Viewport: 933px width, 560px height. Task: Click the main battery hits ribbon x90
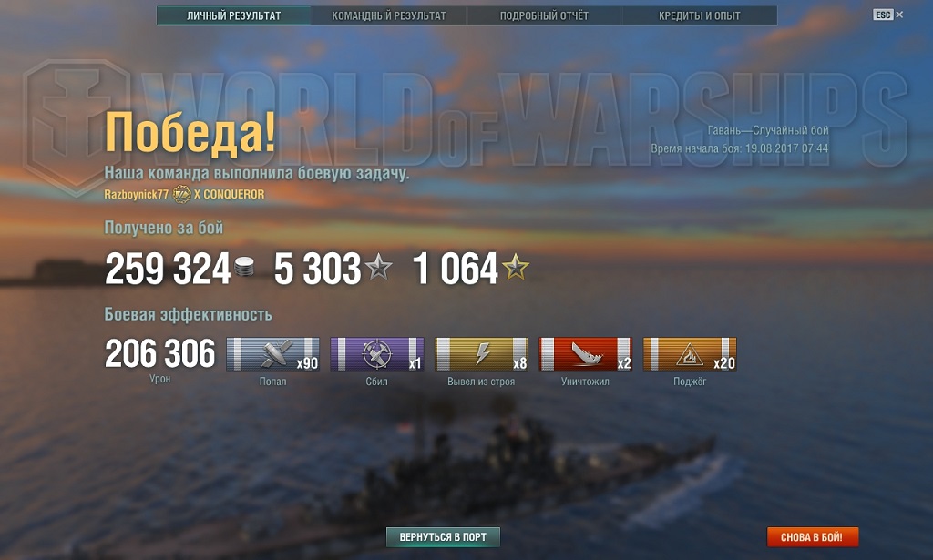(272, 354)
